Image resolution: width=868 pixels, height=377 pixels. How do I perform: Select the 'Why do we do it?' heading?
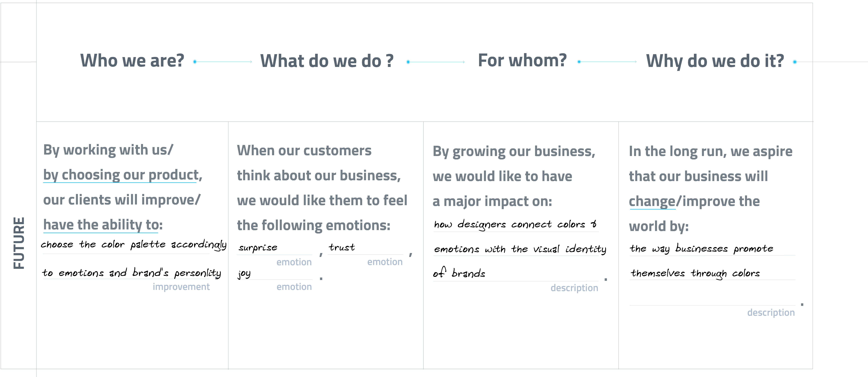click(715, 61)
